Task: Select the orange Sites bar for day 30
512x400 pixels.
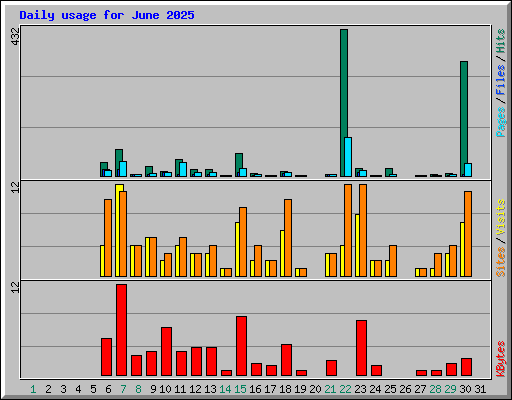Action: click(468, 234)
